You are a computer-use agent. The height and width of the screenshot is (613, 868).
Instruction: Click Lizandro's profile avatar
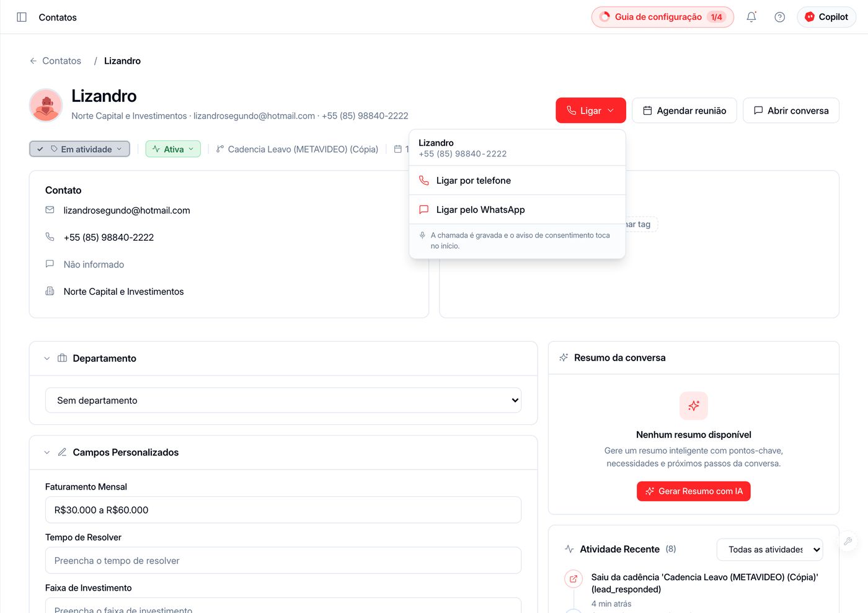coord(46,105)
